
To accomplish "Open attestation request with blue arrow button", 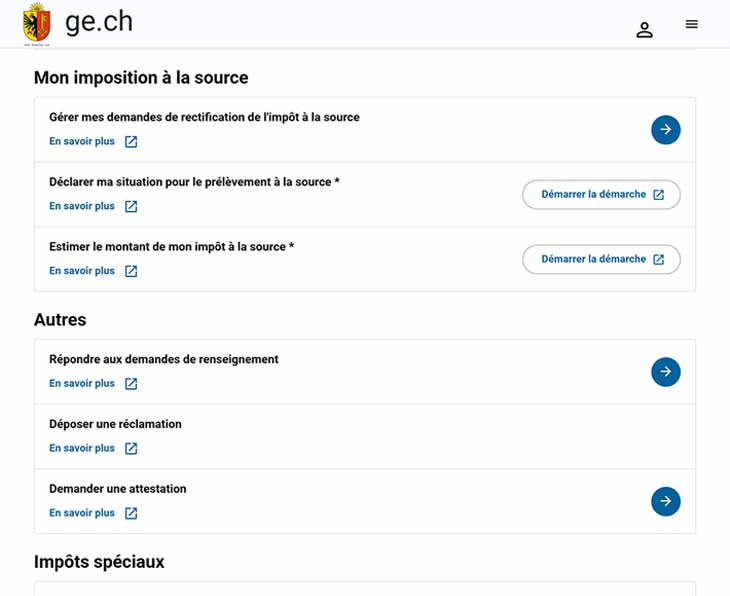I will click(x=665, y=501).
